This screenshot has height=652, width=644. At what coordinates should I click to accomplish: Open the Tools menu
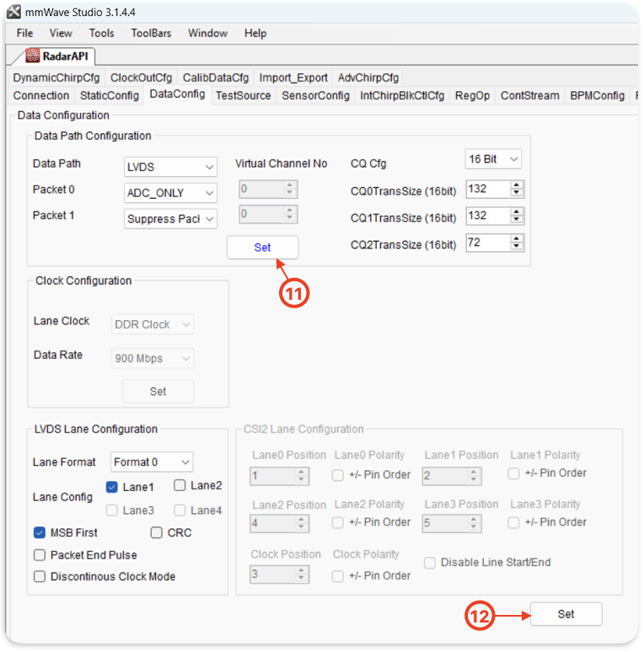click(101, 33)
